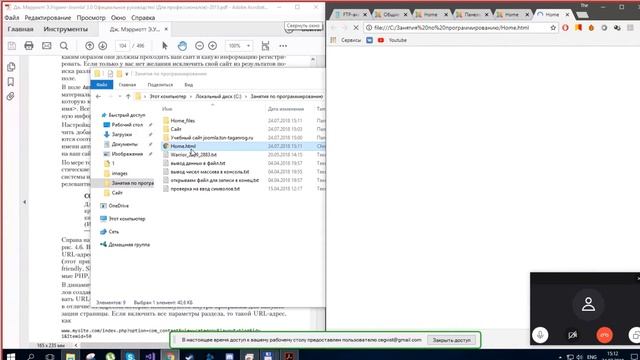Open the Окно menu in Acrobat
640x360 pixels.
(118, 18)
